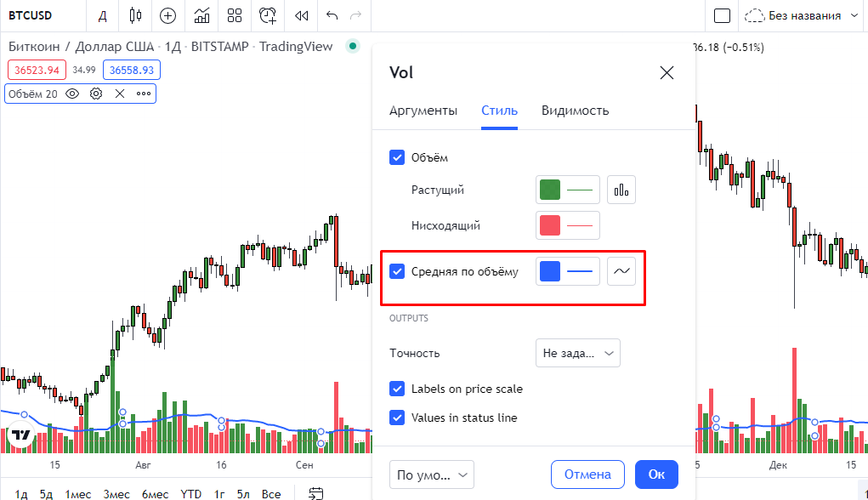Switch to the Аргументы tab
The image size is (868, 500).
pyautogui.click(x=423, y=111)
